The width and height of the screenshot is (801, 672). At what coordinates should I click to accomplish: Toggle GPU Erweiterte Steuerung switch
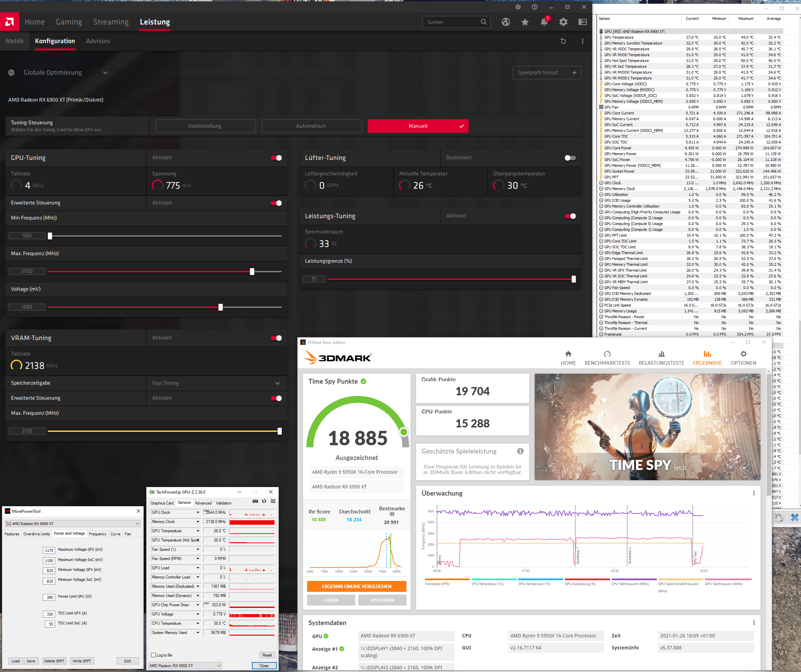click(x=276, y=203)
